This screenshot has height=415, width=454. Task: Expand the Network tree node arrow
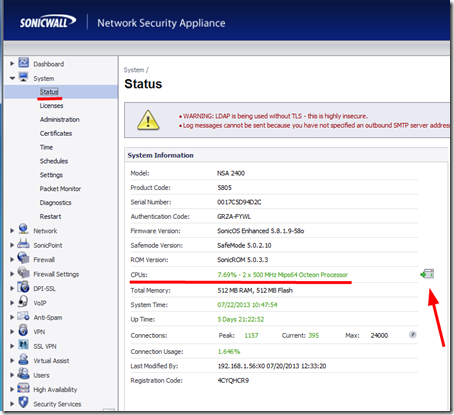pyautogui.click(x=12, y=230)
